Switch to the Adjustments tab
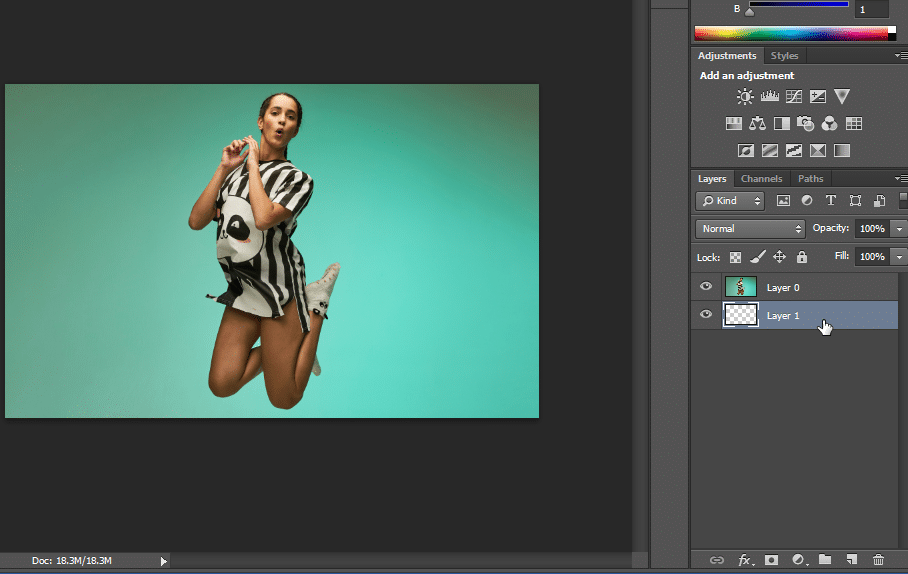 point(727,56)
